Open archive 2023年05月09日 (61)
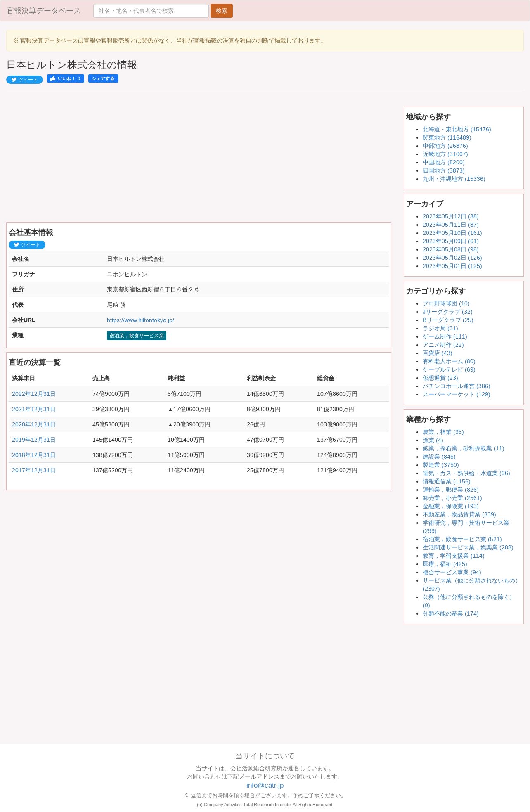 click(x=450, y=241)
